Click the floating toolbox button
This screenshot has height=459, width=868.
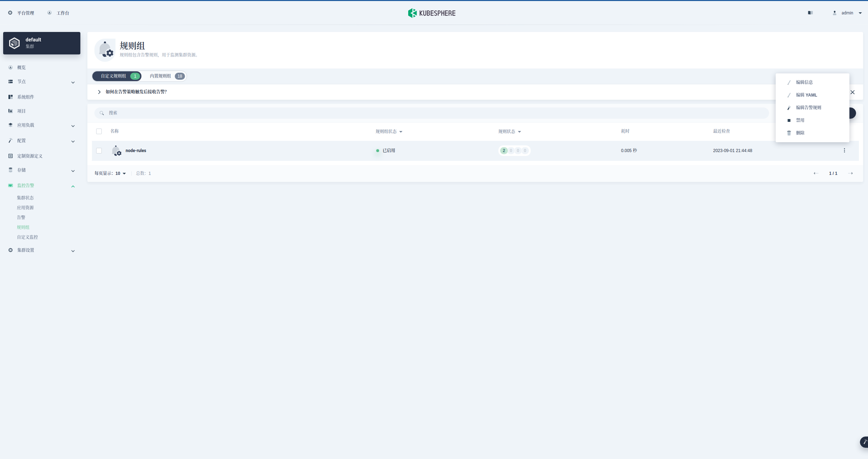point(864,442)
